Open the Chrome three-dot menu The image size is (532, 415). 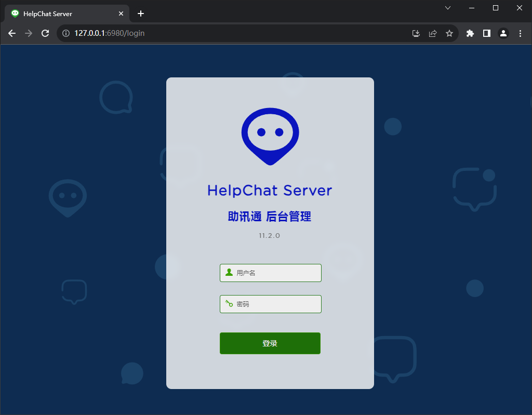tap(520, 33)
